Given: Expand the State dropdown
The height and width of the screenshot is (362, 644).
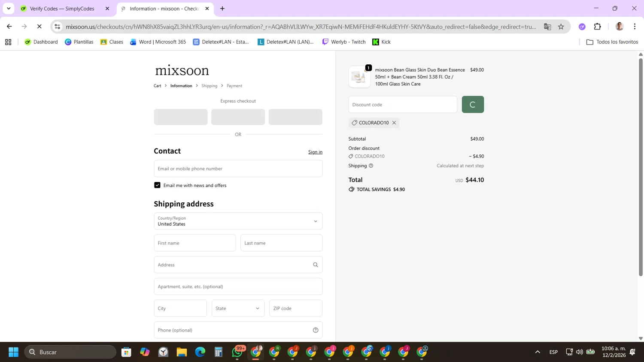Looking at the screenshot, I should (238, 308).
